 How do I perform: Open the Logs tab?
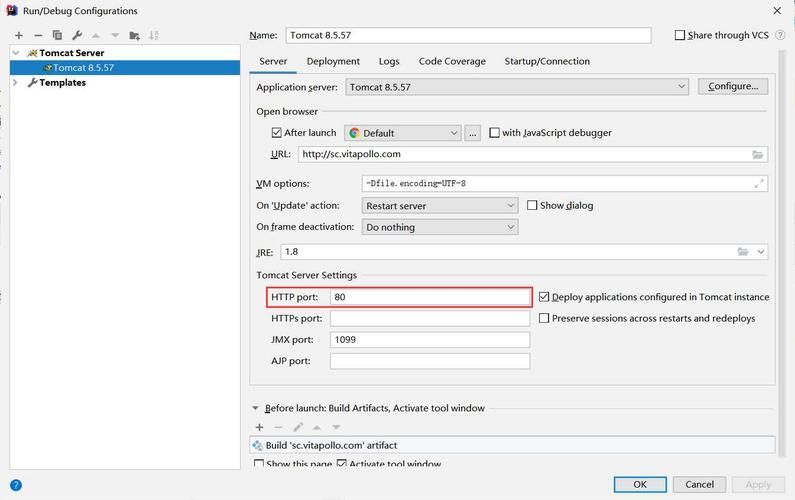point(389,61)
